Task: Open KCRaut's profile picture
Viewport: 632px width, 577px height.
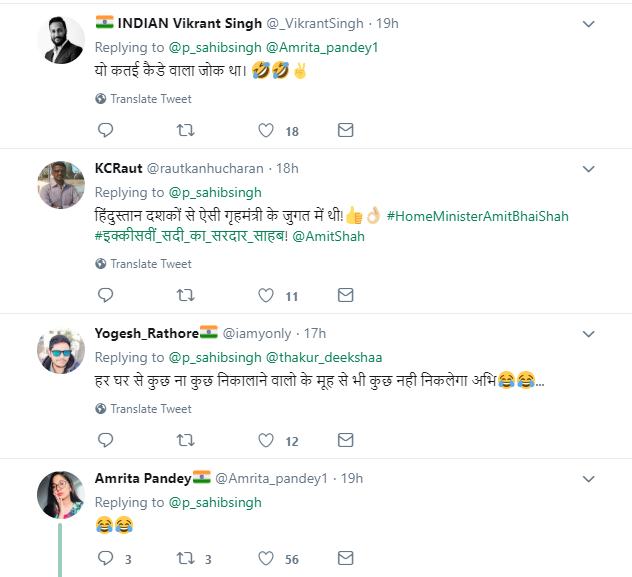Action: (60, 184)
